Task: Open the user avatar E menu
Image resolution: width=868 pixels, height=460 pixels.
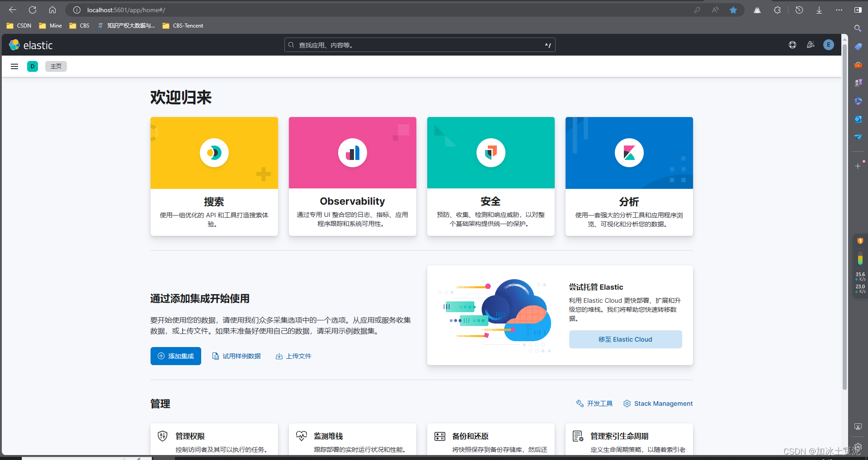Action: point(829,45)
